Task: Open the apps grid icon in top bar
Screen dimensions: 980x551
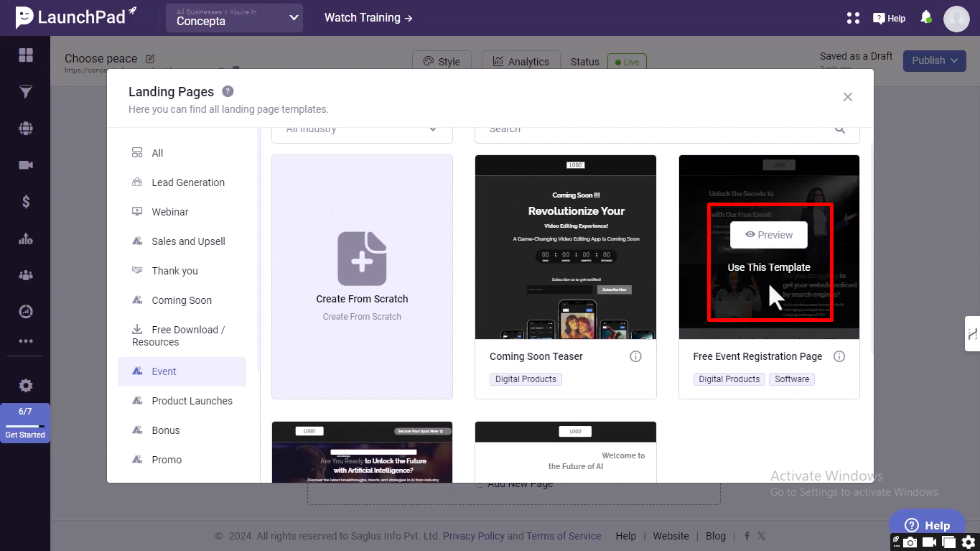Action: (853, 18)
